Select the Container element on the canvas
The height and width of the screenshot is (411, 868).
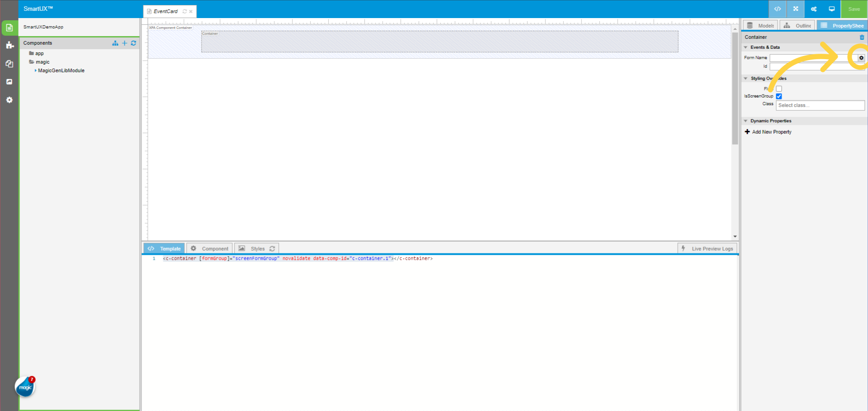point(439,42)
